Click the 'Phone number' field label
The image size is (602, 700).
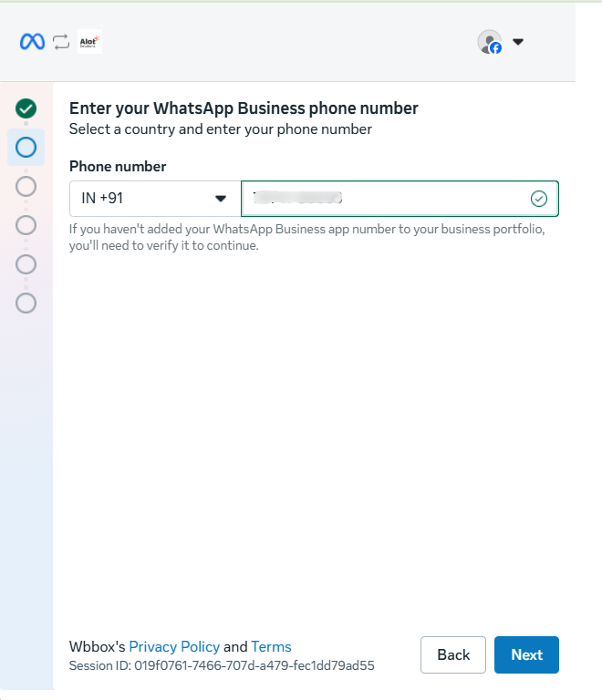[x=118, y=167]
